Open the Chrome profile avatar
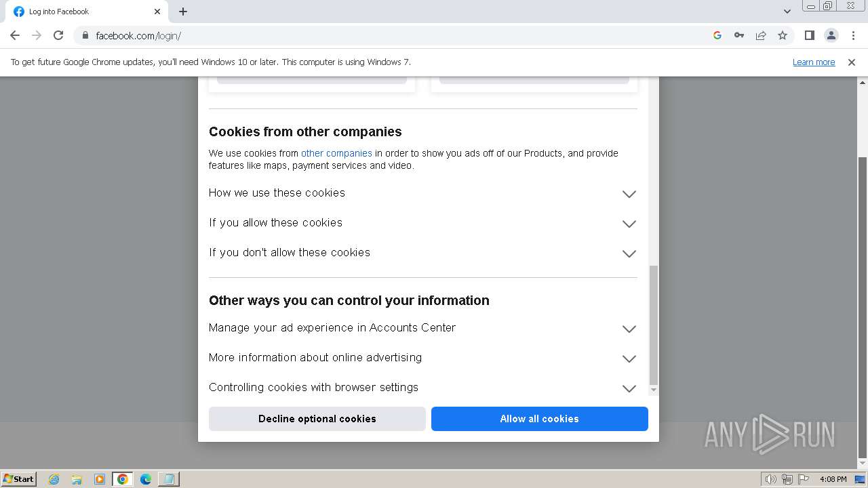 click(x=831, y=35)
